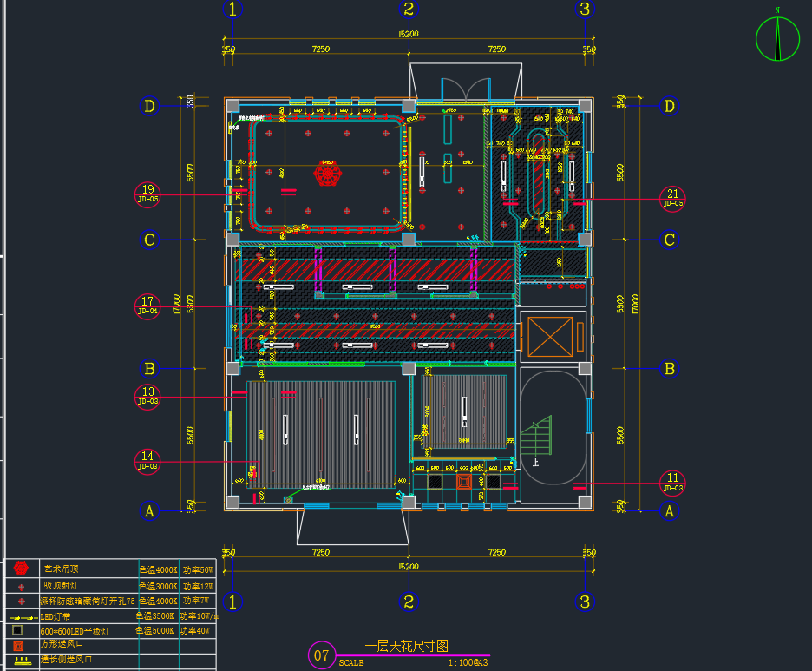Select legend text 深杯防眩暗藏筒灯开孔75
This screenshot has height=671, width=812.
tap(88, 601)
